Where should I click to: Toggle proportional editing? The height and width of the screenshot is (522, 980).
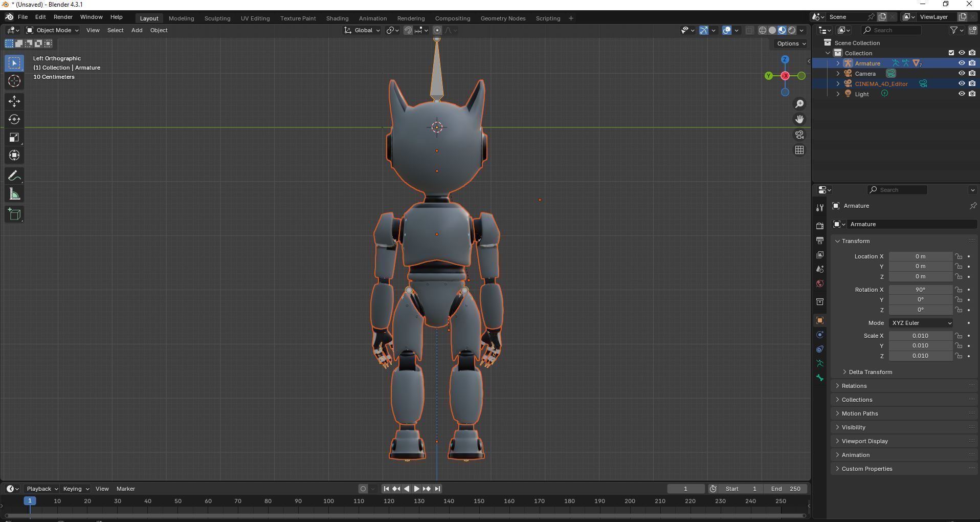[437, 30]
